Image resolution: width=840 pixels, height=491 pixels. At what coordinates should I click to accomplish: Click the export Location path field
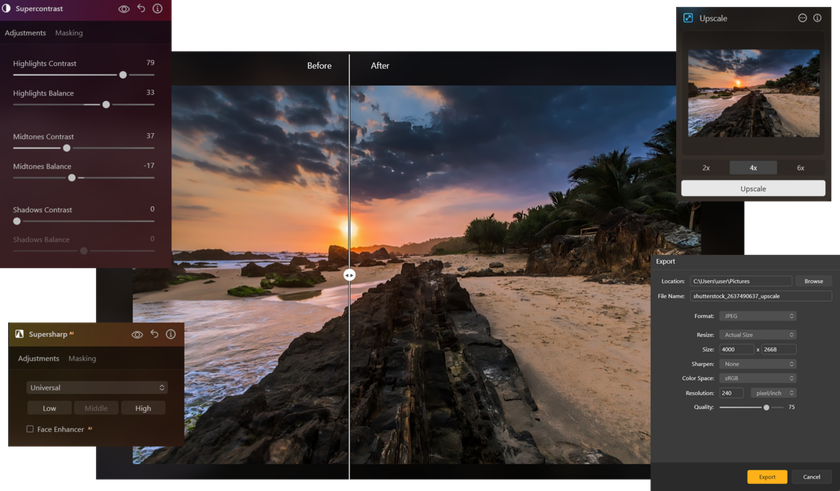(741, 281)
